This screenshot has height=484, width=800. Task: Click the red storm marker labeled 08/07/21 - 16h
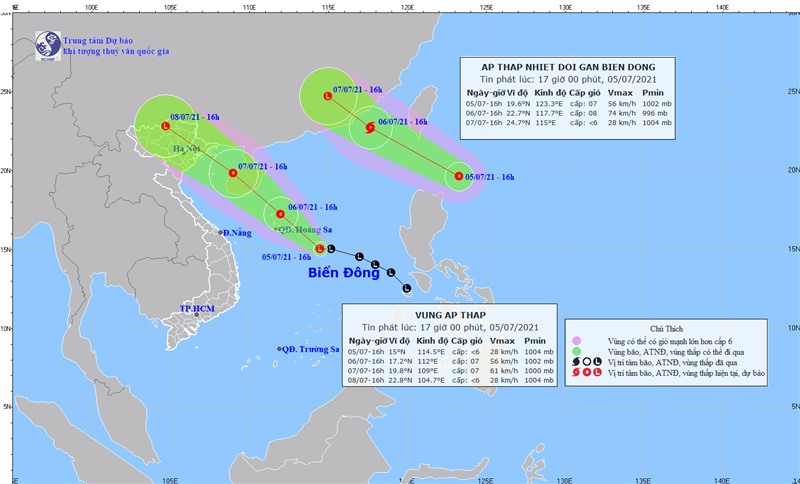(166, 126)
